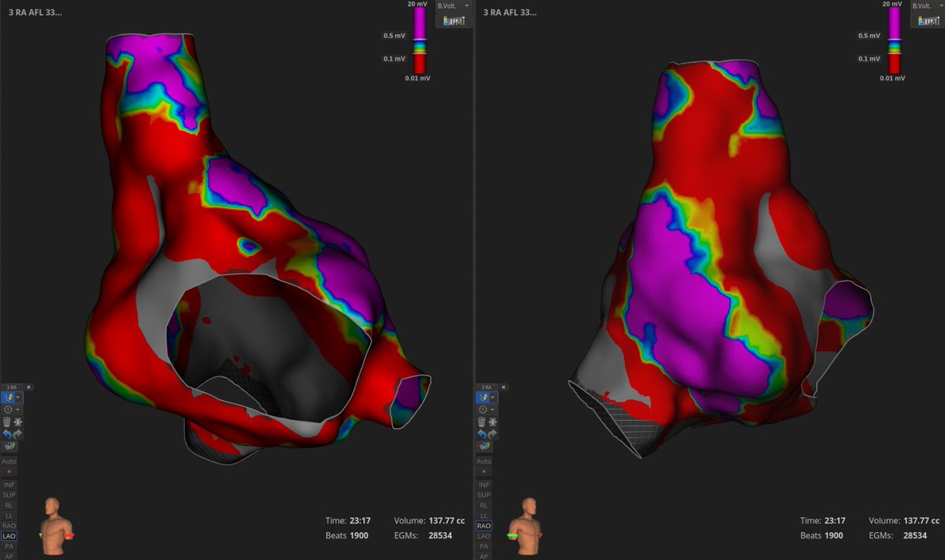Click the blue undo arrow in right panel
945x560 pixels.
coord(482,434)
